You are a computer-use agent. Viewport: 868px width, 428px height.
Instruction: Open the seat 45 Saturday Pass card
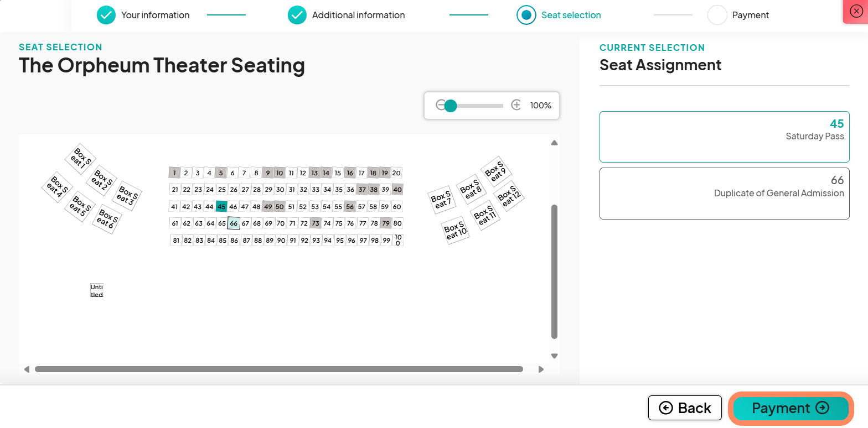(724, 137)
